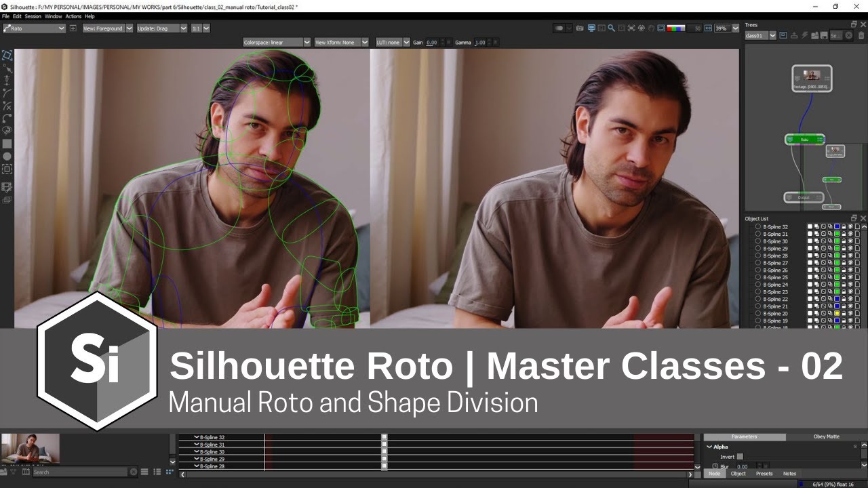Hide B-Spline 32 using its eye icon
Viewport: 868px width, 488px height.
[x=850, y=226]
